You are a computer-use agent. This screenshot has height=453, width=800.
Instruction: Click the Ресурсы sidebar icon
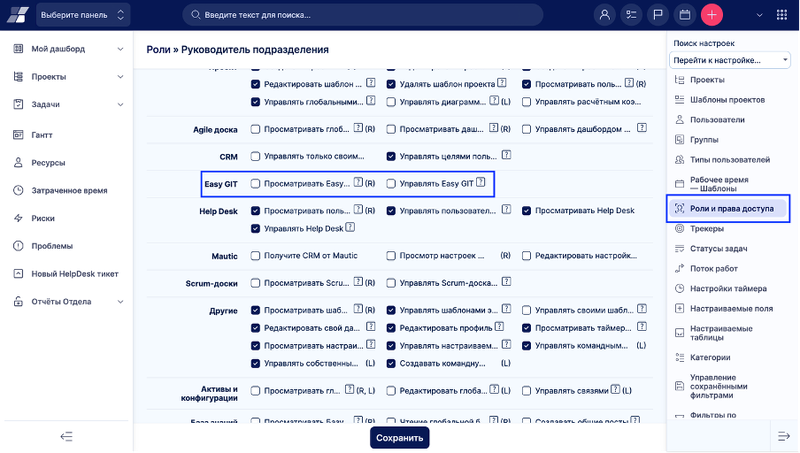tap(18, 163)
